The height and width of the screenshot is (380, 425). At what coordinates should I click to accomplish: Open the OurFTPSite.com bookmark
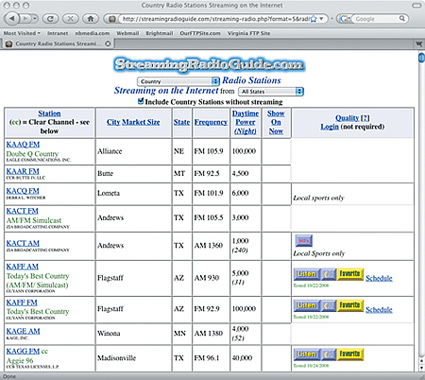point(200,33)
